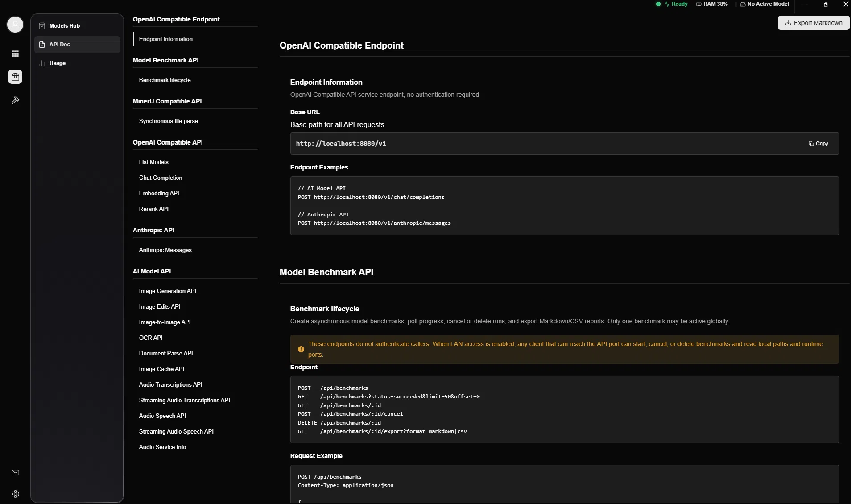Select the Usage menu item
Image resolution: width=851 pixels, height=504 pixels.
coord(77,63)
